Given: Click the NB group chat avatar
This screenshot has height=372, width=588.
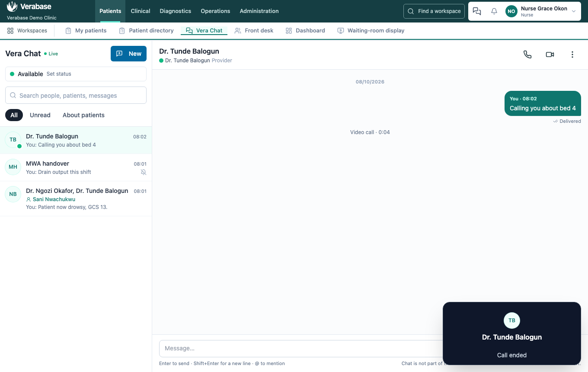Looking at the screenshot, I should [x=13, y=194].
